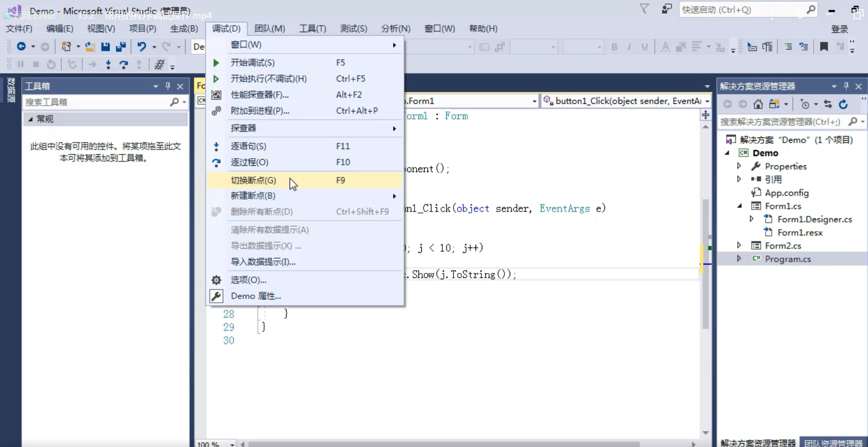Focus the 快速启动 search box

(x=748, y=10)
